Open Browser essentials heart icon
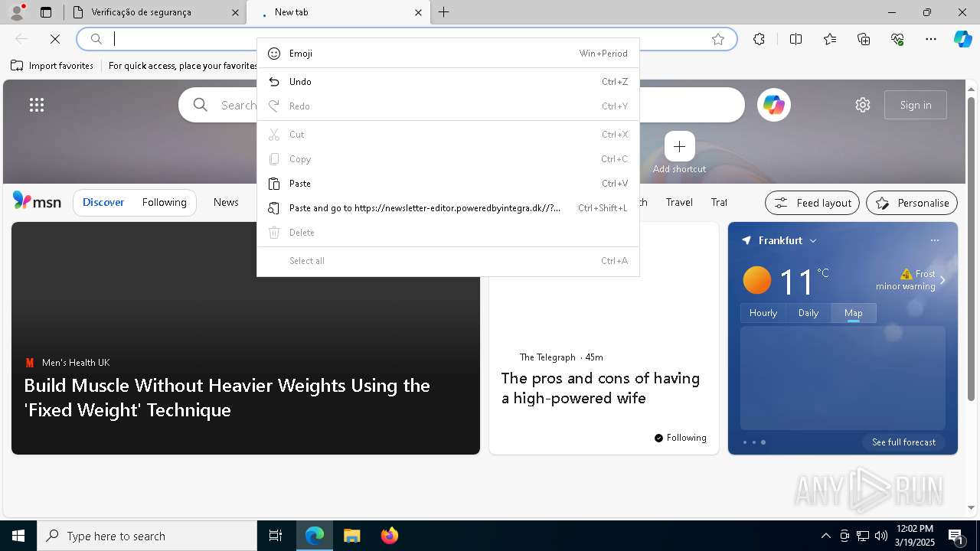 pyautogui.click(x=897, y=39)
